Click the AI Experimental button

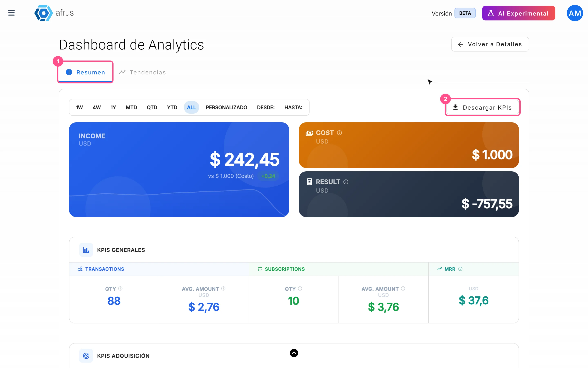tap(519, 13)
